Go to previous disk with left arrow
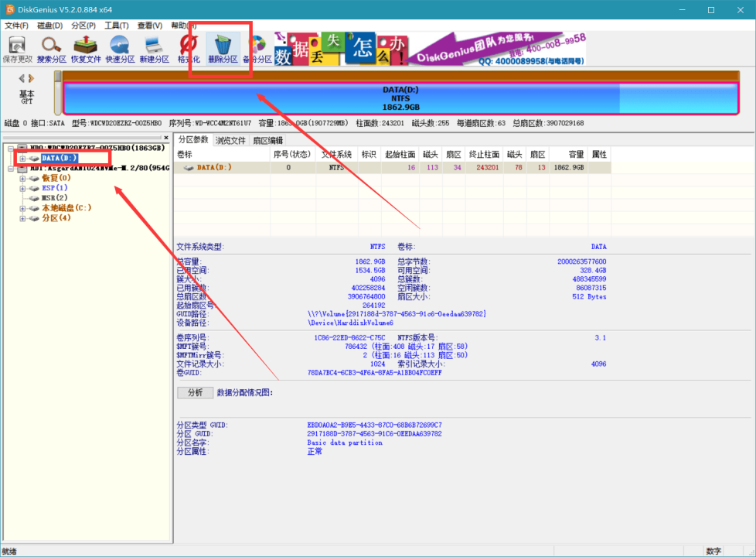This screenshot has width=756, height=557. click(21, 78)
